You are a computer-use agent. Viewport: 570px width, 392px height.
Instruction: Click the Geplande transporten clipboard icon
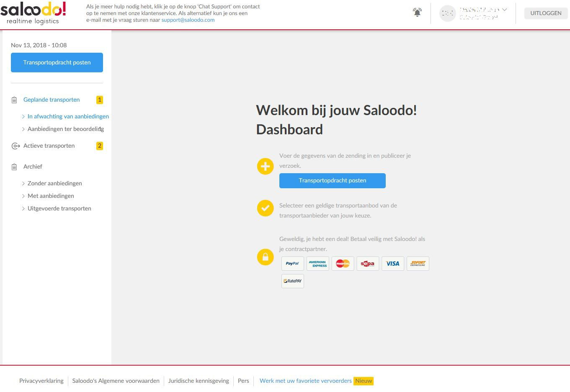tap(14, 100)
